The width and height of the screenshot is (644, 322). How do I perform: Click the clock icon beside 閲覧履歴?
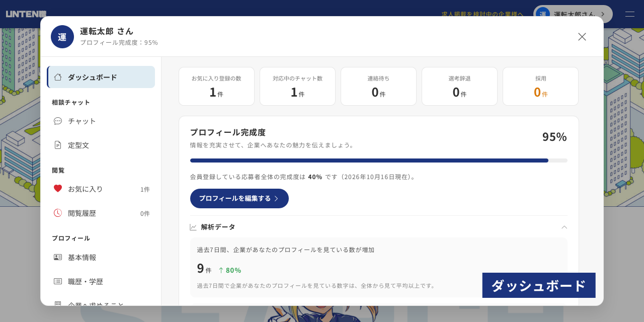tap(58, 213)
